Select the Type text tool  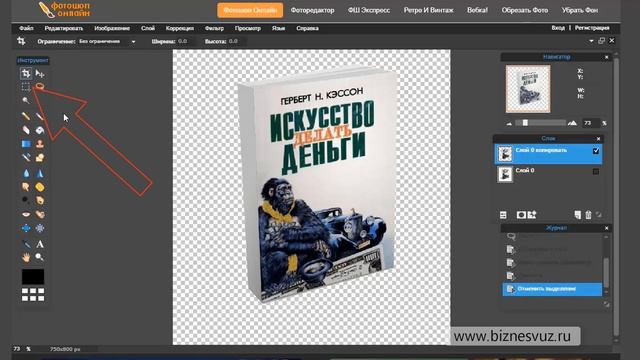pos(40,244)
